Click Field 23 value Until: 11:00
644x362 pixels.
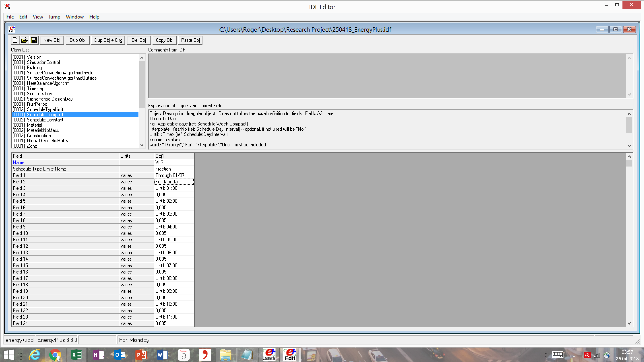(174, 317)
